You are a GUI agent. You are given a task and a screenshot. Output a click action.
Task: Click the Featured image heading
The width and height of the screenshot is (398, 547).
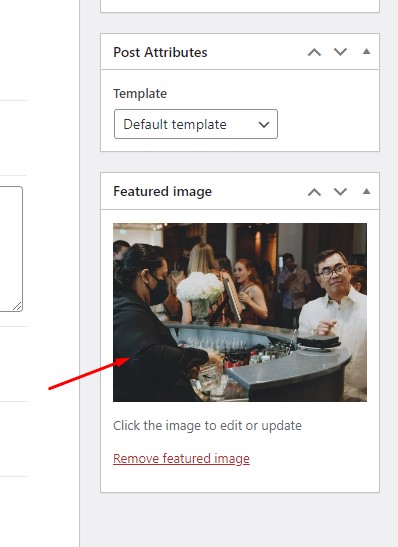(163, 192)
